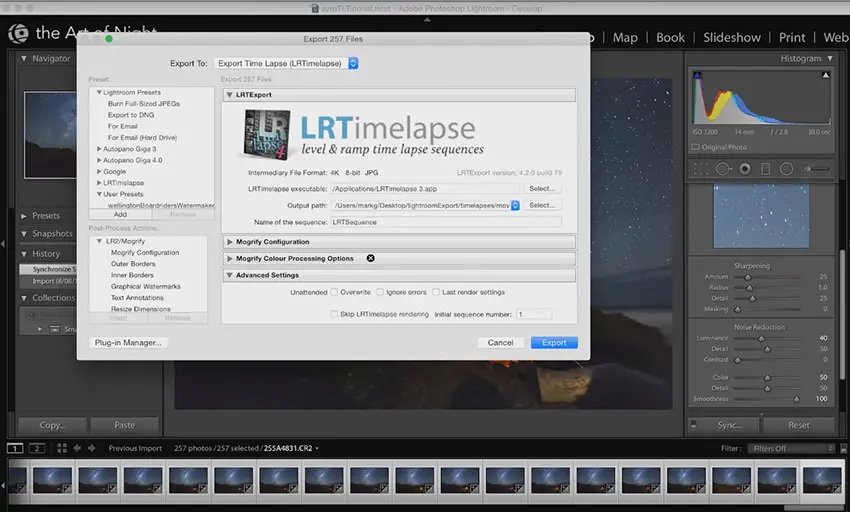Click the Copy... button
Image resolution: width=850 pixels, height=512 pixels.
tap(53, 425)
